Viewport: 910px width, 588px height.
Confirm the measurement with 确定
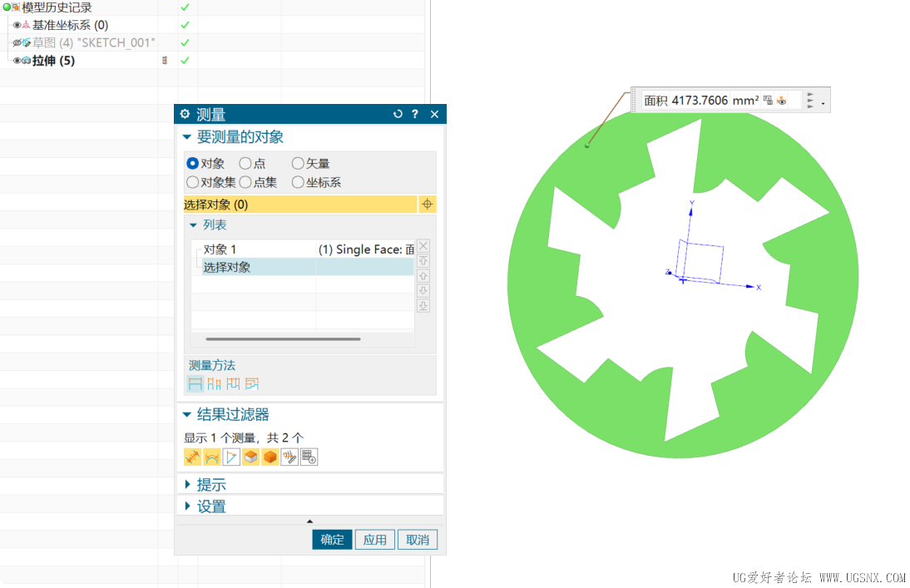tap(332, 540)
